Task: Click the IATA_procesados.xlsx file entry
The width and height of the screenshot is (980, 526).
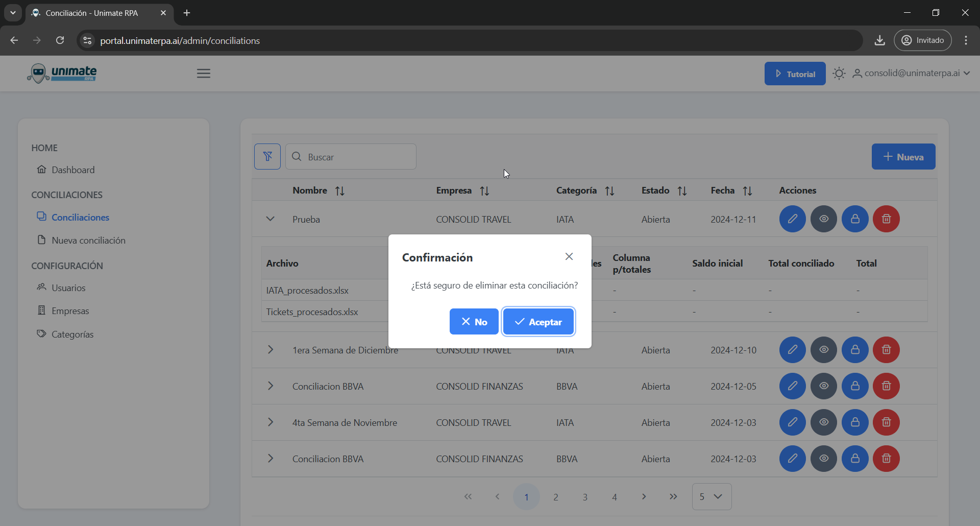Action: pyautogui.click(x=307, y=290)
